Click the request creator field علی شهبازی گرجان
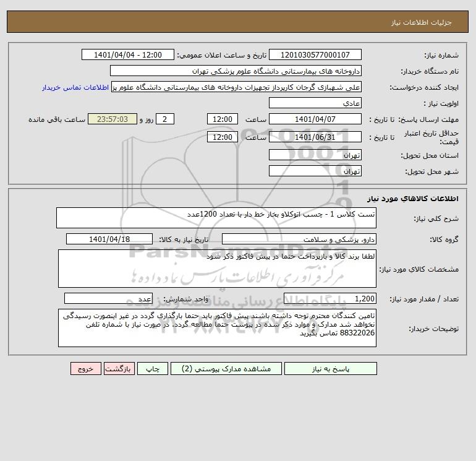This screenshot has height=461, width=476. click(x=236, y=87)
